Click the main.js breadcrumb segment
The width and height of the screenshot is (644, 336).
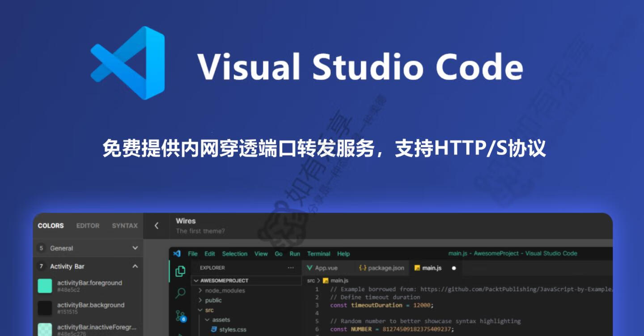[x=339, y=281]
